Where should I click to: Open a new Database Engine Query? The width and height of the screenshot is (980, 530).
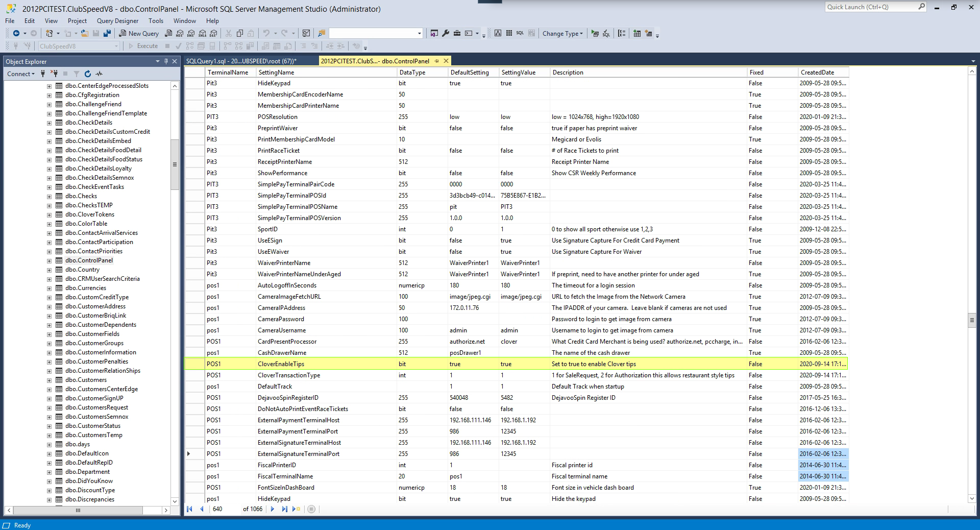[x=168, y=33]
